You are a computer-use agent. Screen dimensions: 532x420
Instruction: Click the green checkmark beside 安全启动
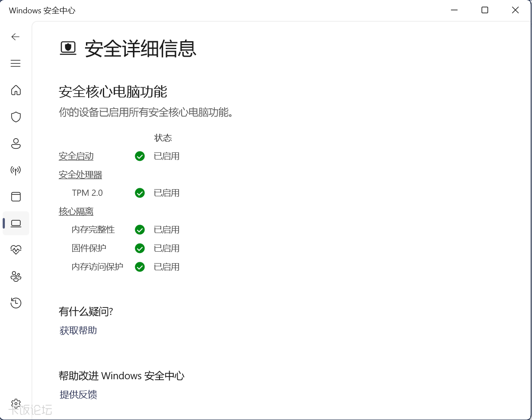click(140, 156)
